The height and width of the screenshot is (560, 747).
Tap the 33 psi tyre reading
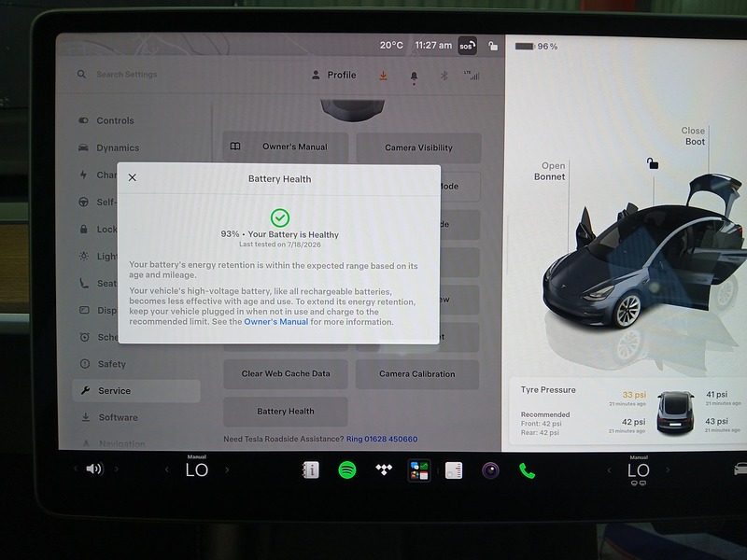tap(634, 395)
